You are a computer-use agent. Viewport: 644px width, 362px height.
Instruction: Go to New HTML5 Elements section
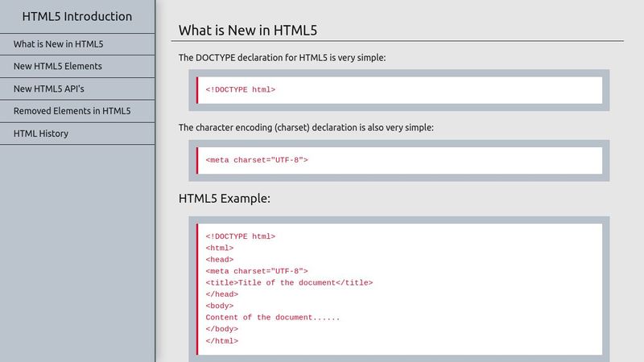coord(77,67)
